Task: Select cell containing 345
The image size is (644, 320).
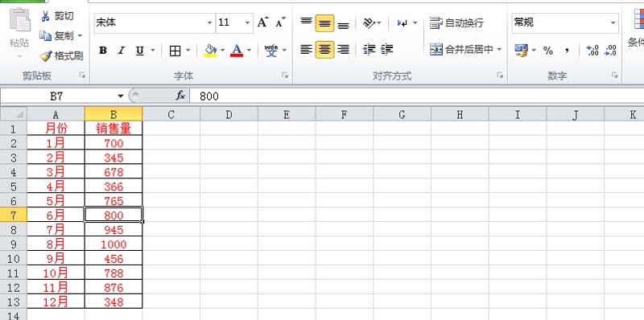Action: [x=114, y=158]
